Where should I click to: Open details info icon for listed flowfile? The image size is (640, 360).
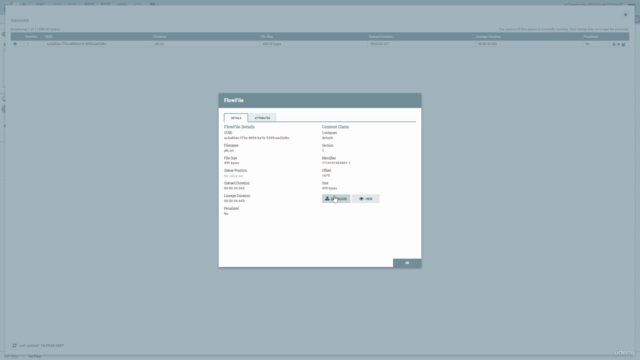point(15,44)
